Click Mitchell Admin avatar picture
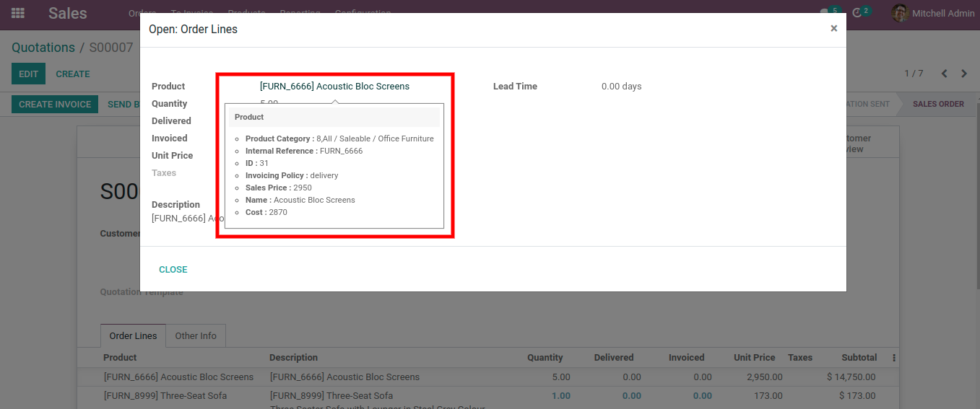Image resolution: width=980 pixels, height=409 pixels. tap(899, 13)
